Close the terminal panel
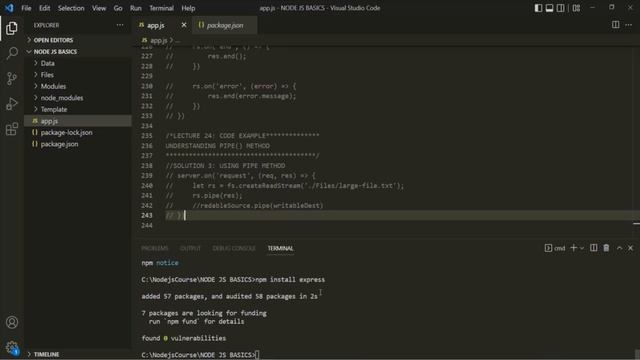Screen dimensions: 640x360 pyautogui.click(x=631, y=248)
